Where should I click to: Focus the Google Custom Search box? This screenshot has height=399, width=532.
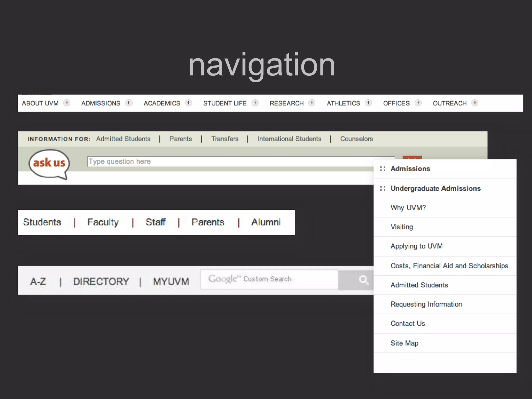point(269,279)
